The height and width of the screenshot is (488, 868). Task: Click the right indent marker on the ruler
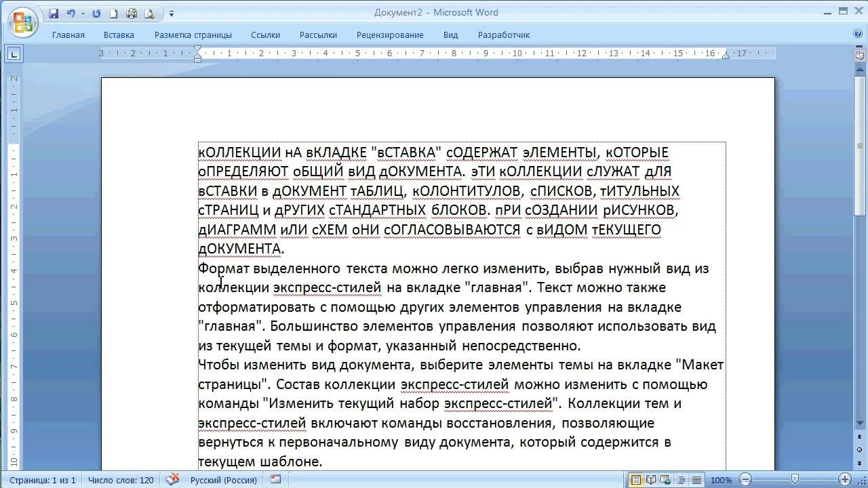(726, 56)
